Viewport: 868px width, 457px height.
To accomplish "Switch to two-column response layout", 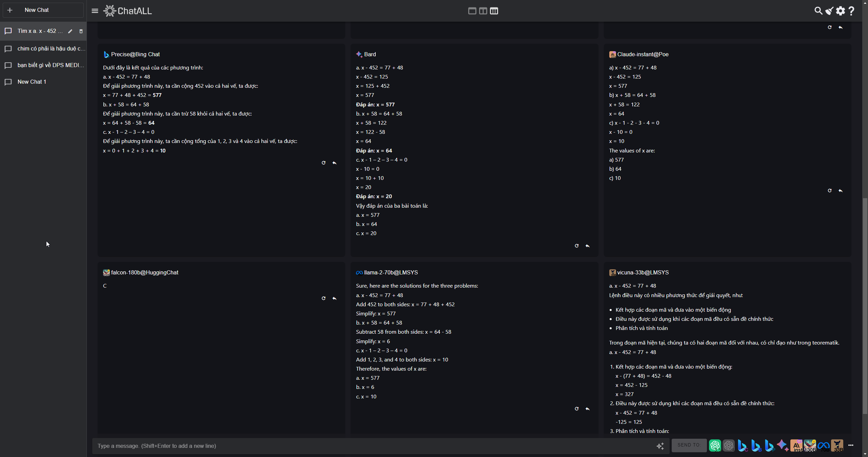I will point(483,11).
